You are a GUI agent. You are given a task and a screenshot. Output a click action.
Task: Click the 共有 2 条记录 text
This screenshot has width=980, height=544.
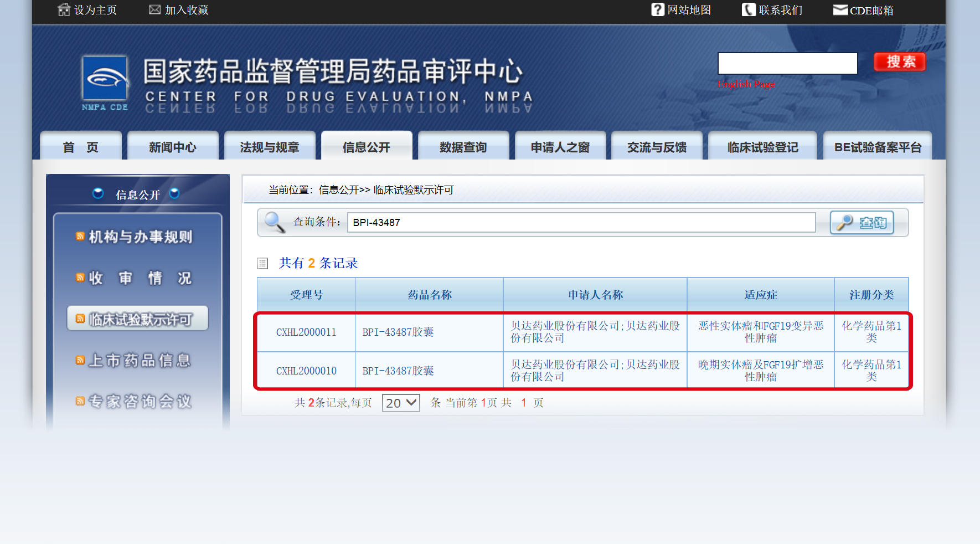click(x=318, y=263)
